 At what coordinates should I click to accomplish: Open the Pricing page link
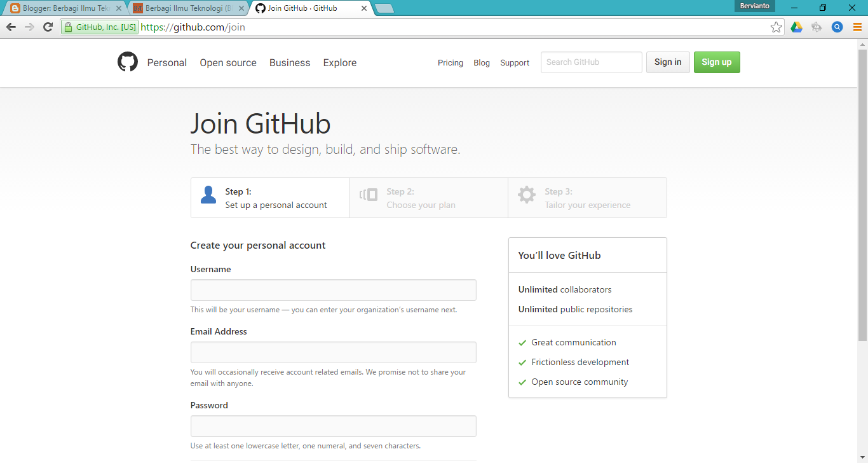(x=451, y=62)
